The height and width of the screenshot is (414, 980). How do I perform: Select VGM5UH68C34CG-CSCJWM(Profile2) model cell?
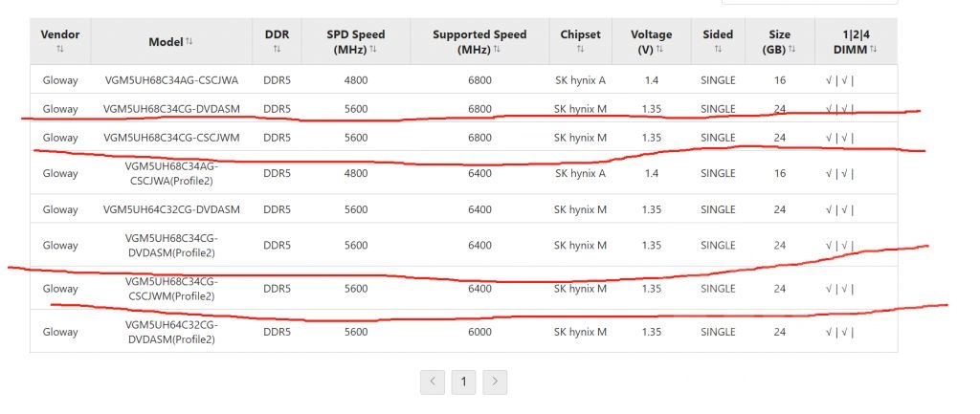coord(171,289)
